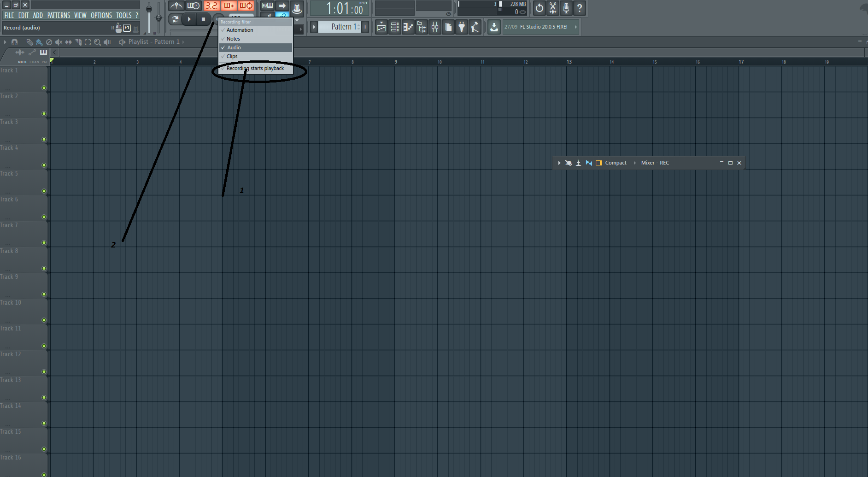Select the zoom tool in Playlist
The width and height of the screenshot is (868, 477).
97,42
